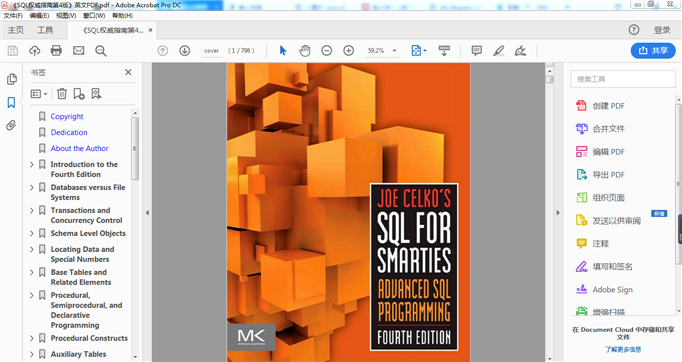Expand Schema Level Objects bookmark
The height and width of the screenshot is (362, 682).
coord(31,234)
